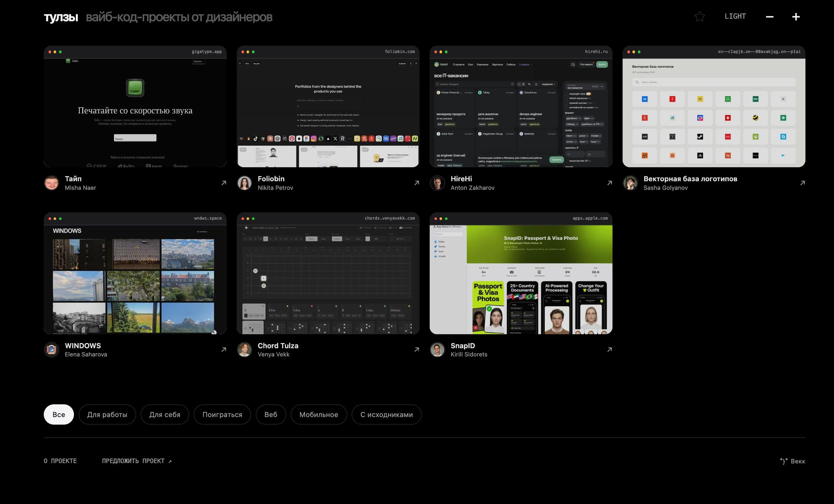This screenshot has width=834, height=504.
Task: Open the Chord Tulza arrow link
Action: [417, 349]
